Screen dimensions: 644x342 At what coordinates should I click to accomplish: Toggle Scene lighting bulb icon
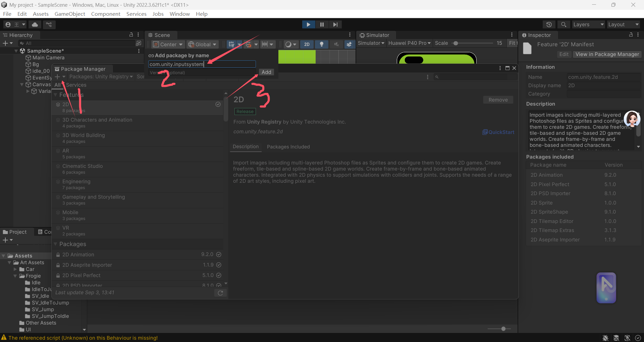[322, 44]
